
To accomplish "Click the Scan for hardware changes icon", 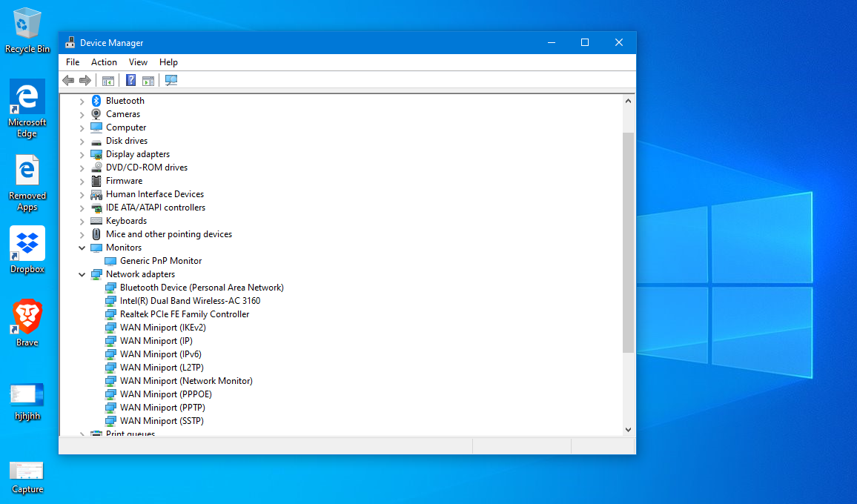I will click(x=171, y=80).
